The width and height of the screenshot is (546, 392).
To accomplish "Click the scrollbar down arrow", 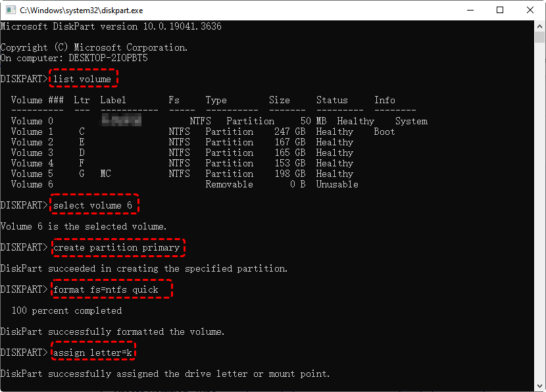I will pos(539,385).
